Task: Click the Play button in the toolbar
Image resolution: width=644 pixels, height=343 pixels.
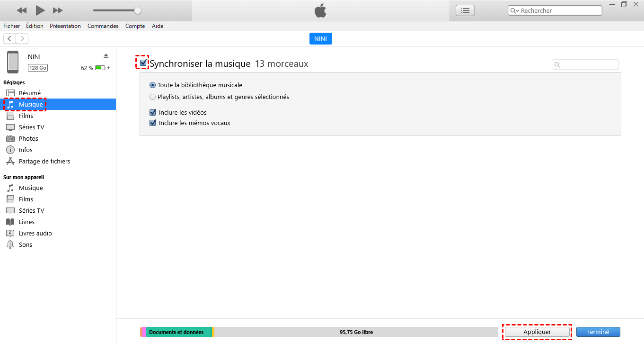Action: coord(40,10)
